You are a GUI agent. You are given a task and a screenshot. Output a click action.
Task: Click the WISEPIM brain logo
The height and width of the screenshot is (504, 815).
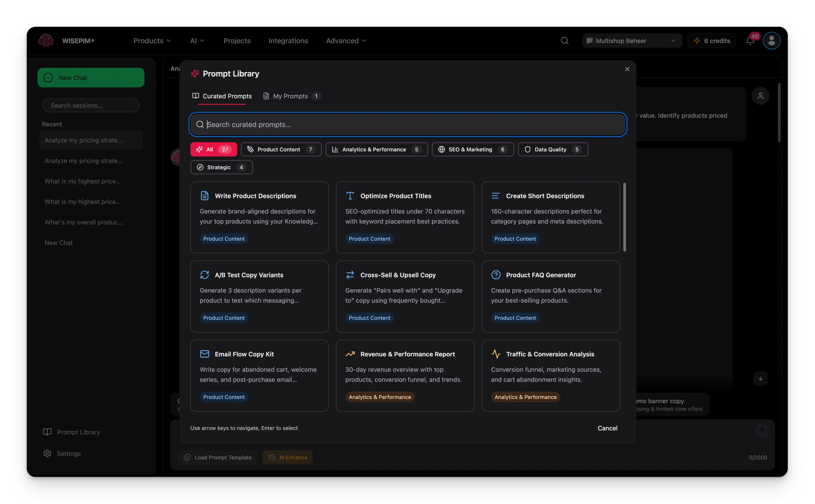[x=46, y=41]
